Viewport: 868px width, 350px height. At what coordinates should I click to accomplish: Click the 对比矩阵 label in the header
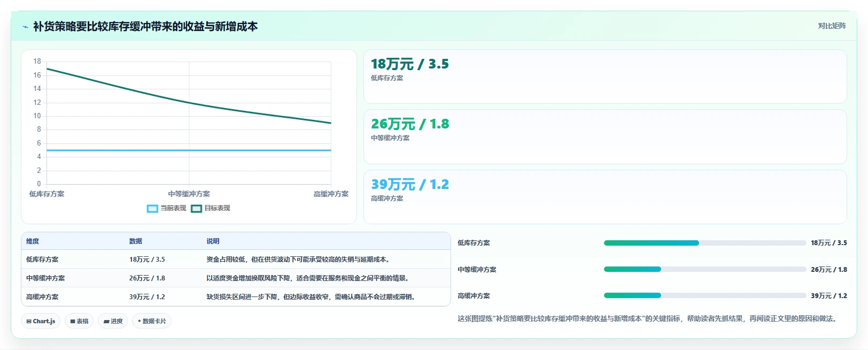coord(832,26)
